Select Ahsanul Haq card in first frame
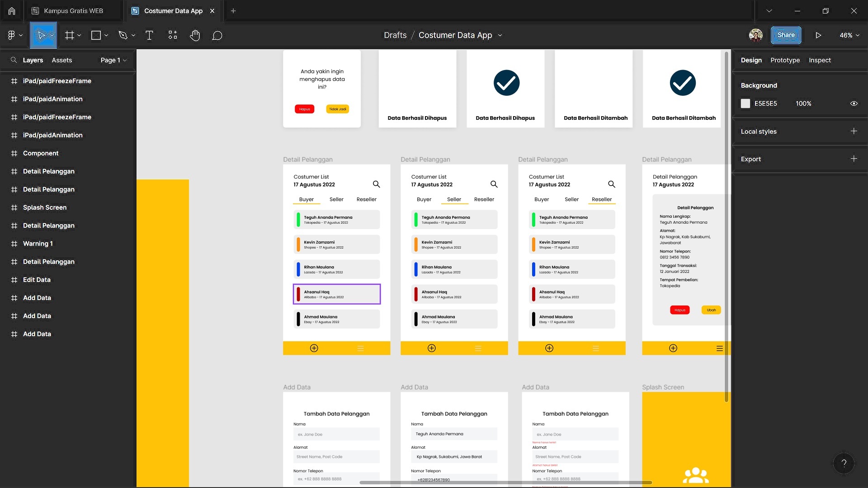The height and width of the screenshot is (488, 868). [x=337, y=294]
